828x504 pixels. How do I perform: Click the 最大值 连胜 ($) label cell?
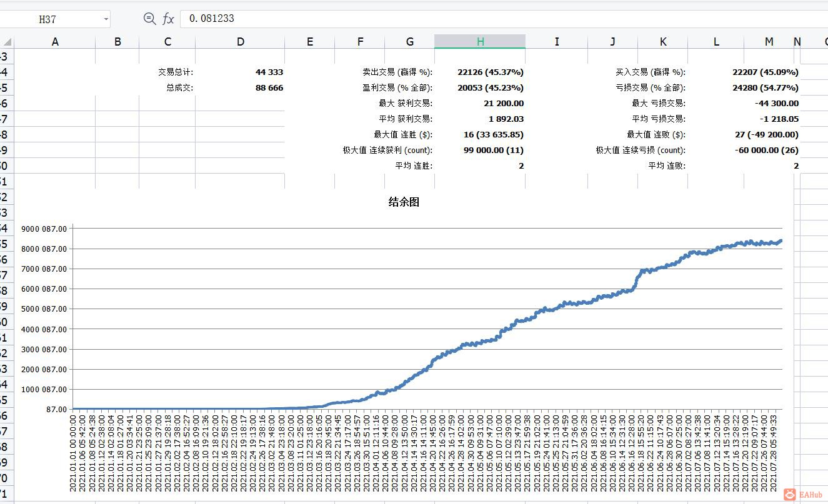(x=403, y=134)
